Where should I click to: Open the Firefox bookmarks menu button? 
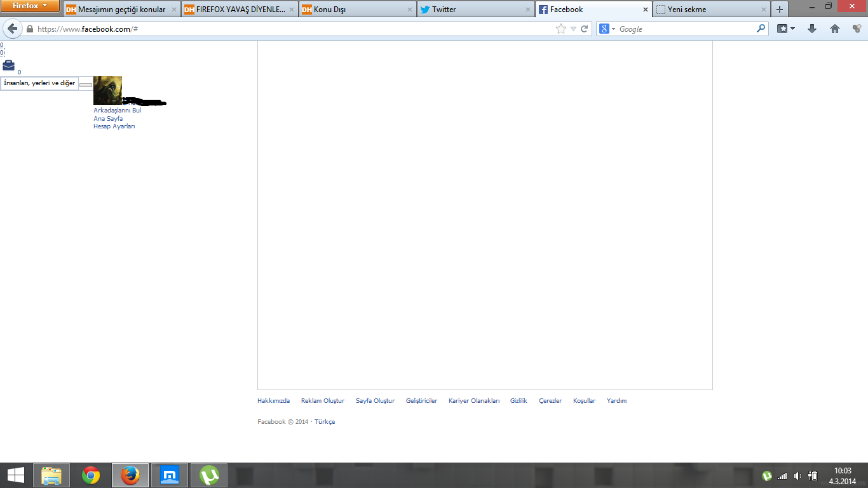[786, 29]
